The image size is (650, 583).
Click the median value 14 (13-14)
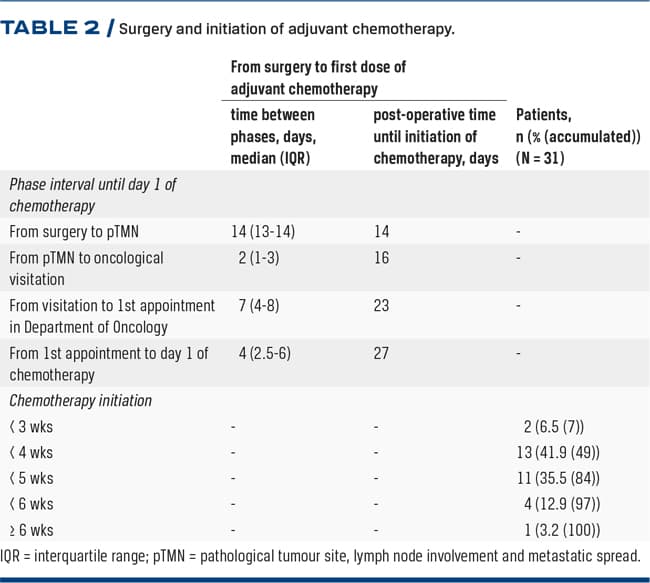pyautogui.click(x=263, y=232)
